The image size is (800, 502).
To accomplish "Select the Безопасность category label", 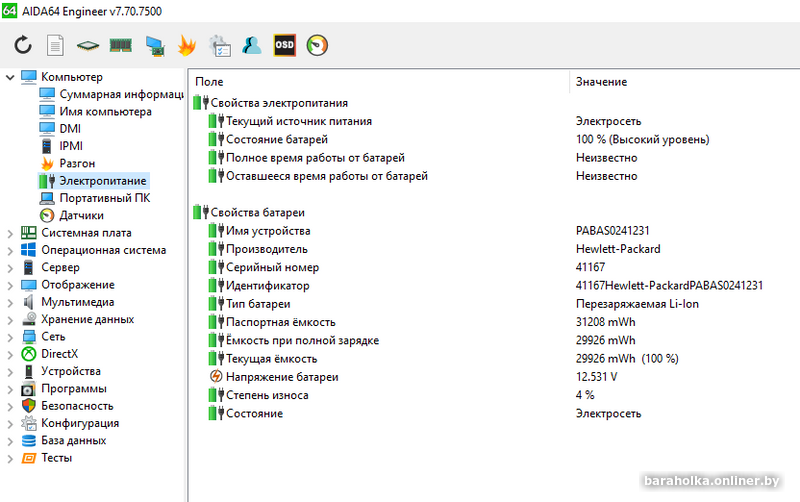I will click(x=77, y=406).
